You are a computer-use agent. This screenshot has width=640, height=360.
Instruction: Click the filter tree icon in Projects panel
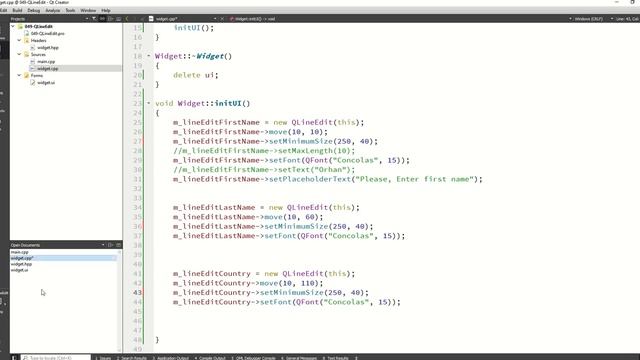point(94,19)
